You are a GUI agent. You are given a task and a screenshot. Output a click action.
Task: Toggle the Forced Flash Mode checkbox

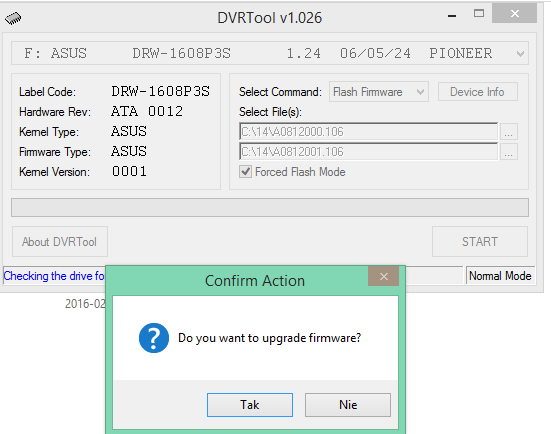(x=245, y=172)
